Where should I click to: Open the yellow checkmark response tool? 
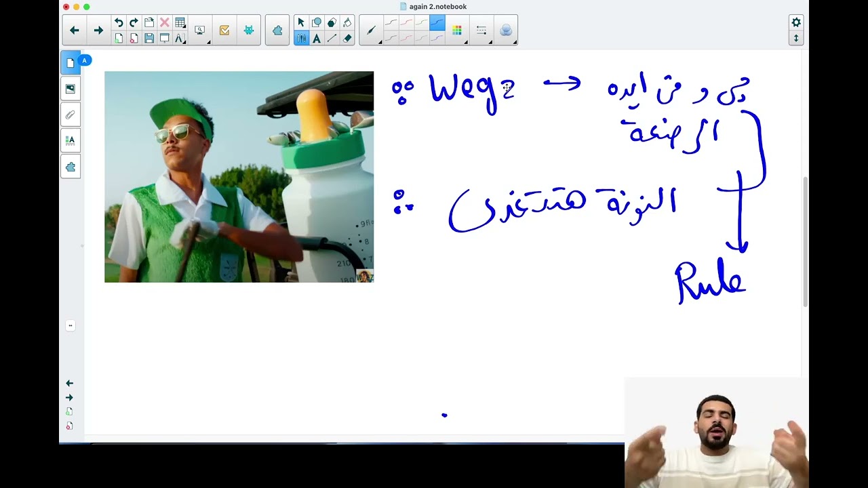tap(224, 30)
